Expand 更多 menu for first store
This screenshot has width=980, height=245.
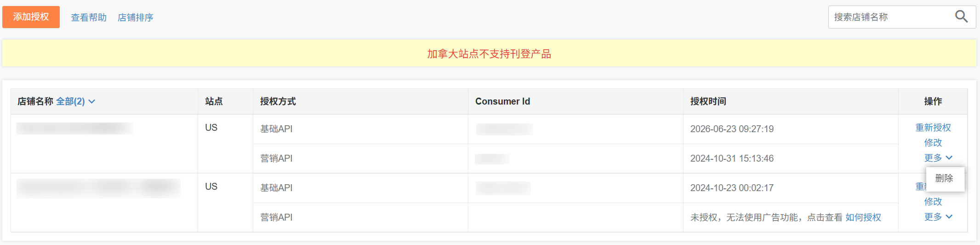[x=938, y=158]
